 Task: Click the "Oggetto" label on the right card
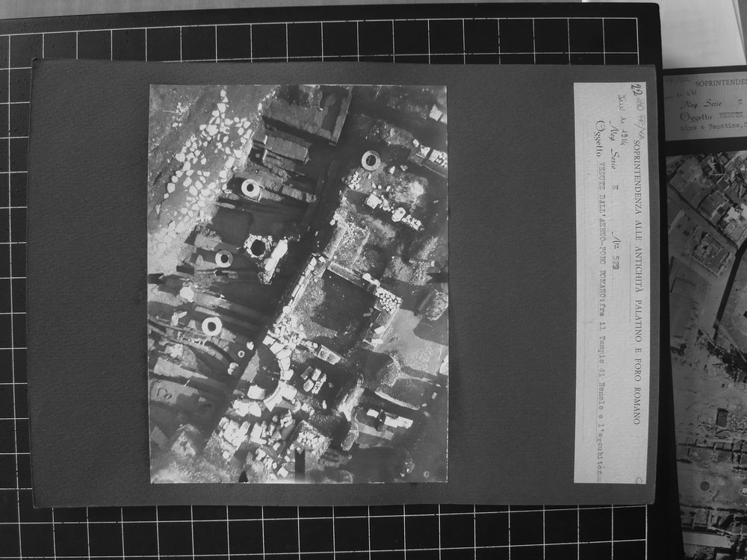[695, 116]
